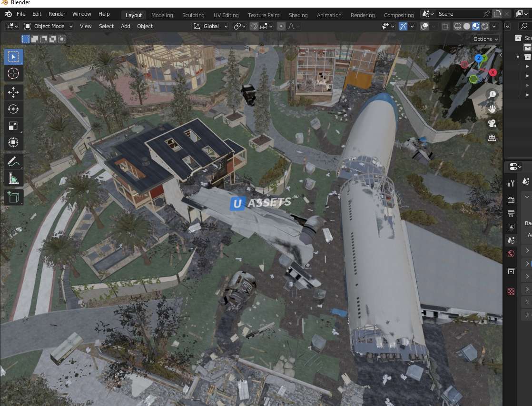The width and height of the screenshot is (532, 406).
Task: Click the red X axis gizmo
Action: pyautogui.click(x=493, y=72)
